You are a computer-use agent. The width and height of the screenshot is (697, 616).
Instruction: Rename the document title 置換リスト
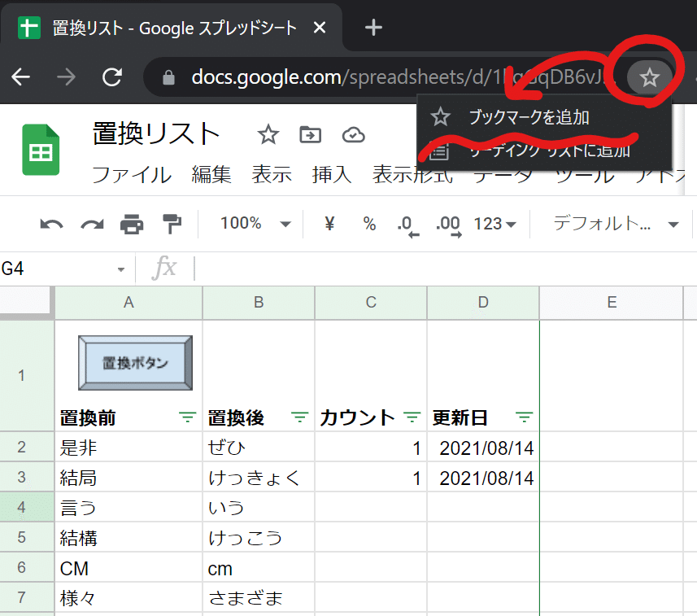[x=155, y=134]
